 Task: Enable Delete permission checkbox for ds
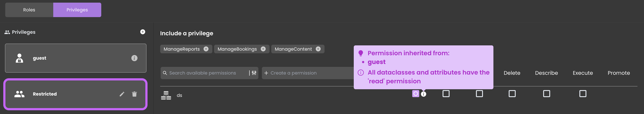click(x=512, y=94)
